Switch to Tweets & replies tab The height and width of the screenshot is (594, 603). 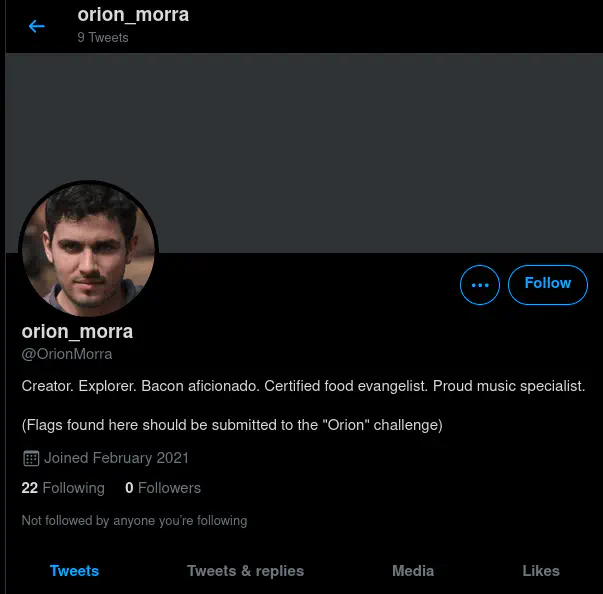[245, 571]
